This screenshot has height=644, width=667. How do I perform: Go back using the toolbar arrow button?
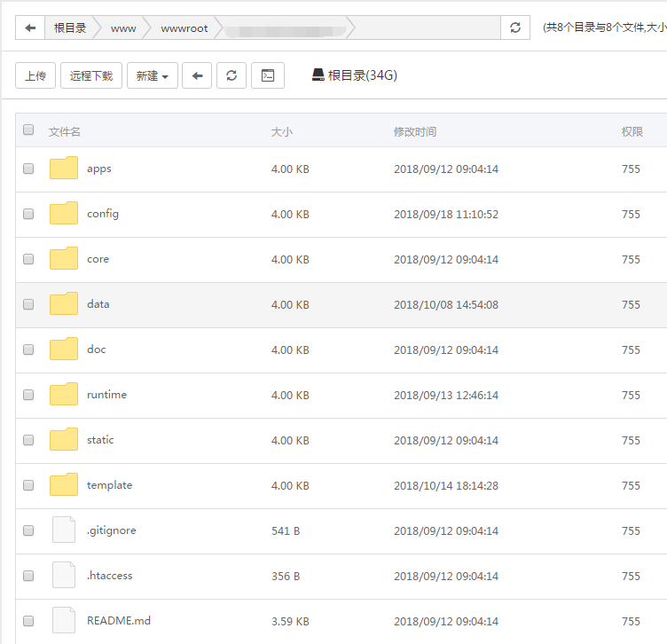(x=197, y=75)
